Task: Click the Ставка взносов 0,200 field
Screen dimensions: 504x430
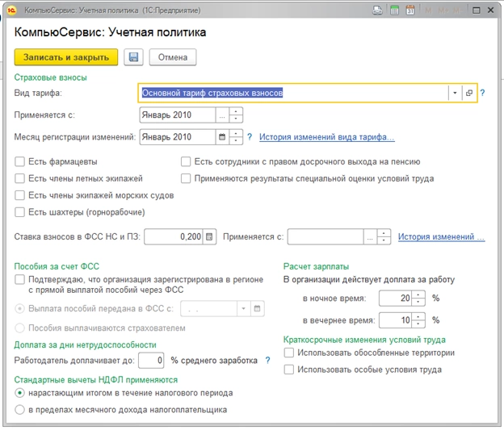Action: click(174, 236)
